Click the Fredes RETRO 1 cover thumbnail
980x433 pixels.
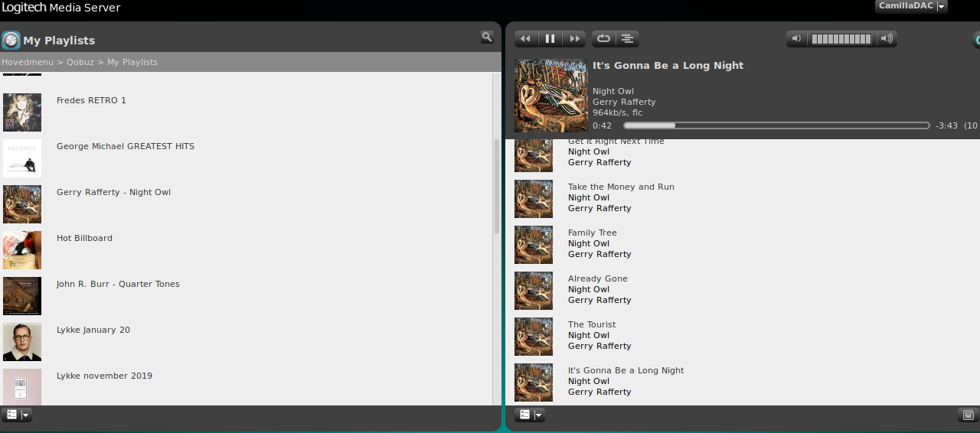coord(22,112)
